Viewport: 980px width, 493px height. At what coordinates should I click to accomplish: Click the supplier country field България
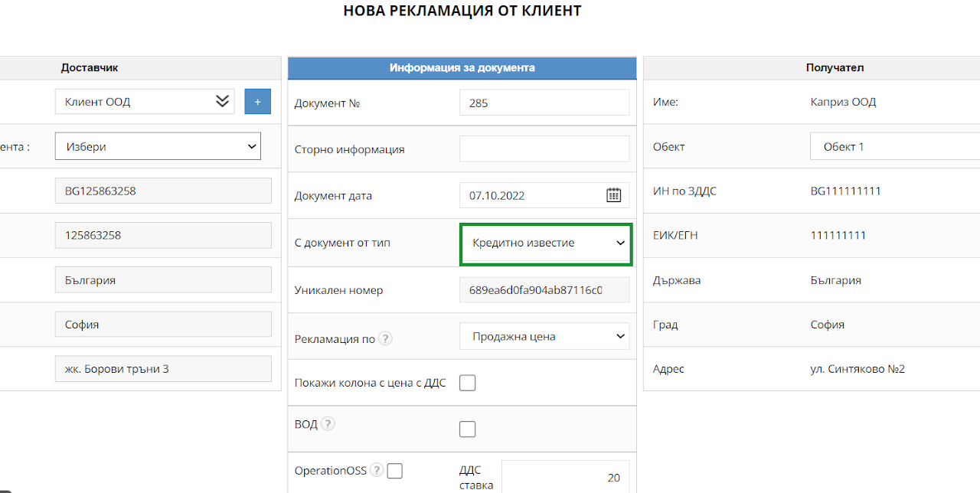(163, 280)
